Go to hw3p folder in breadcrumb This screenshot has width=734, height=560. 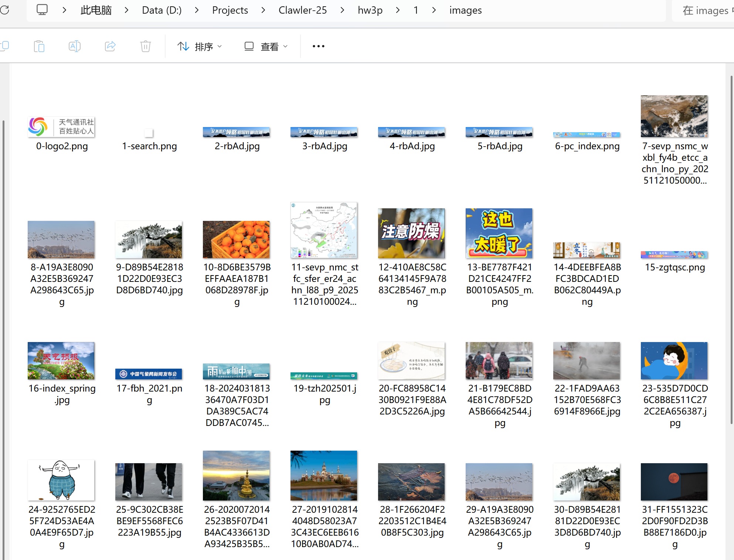click(370, 10)
